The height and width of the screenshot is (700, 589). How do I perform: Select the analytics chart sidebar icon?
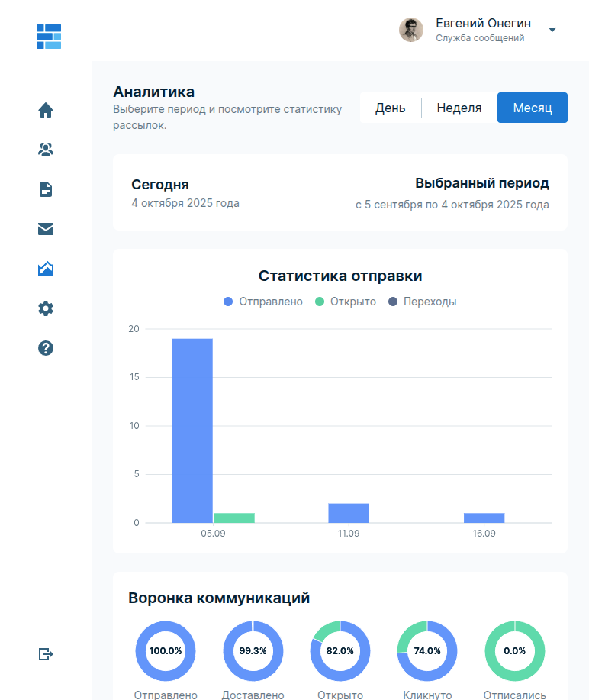point(46,269)
